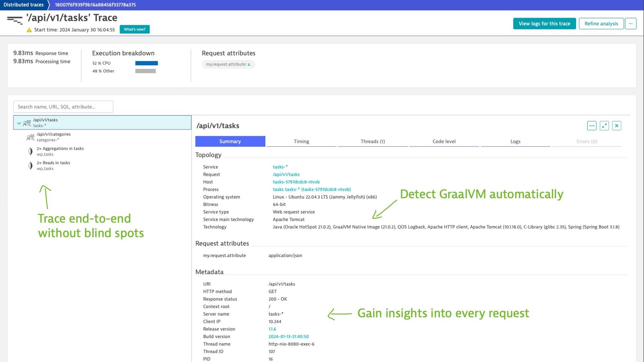The image size is (644, 362).
Task: Click the MongoDB leaf icon for Reads in tasks
Action: (30, 166)
